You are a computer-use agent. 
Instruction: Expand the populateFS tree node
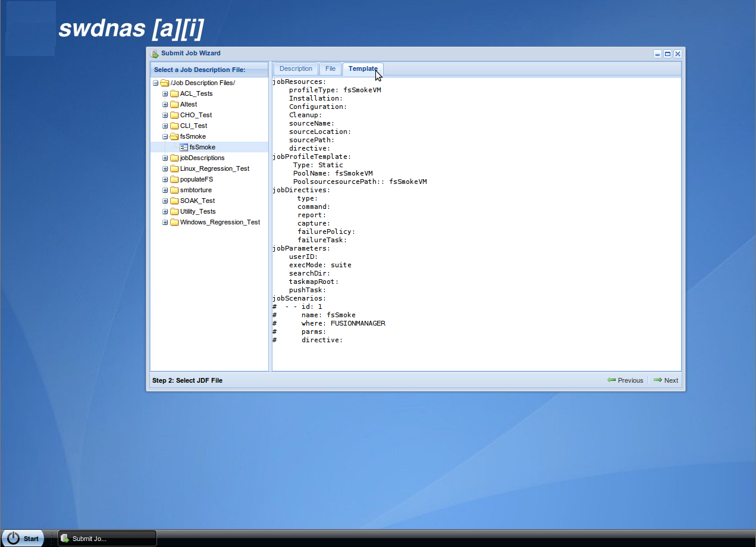(165, 179)
